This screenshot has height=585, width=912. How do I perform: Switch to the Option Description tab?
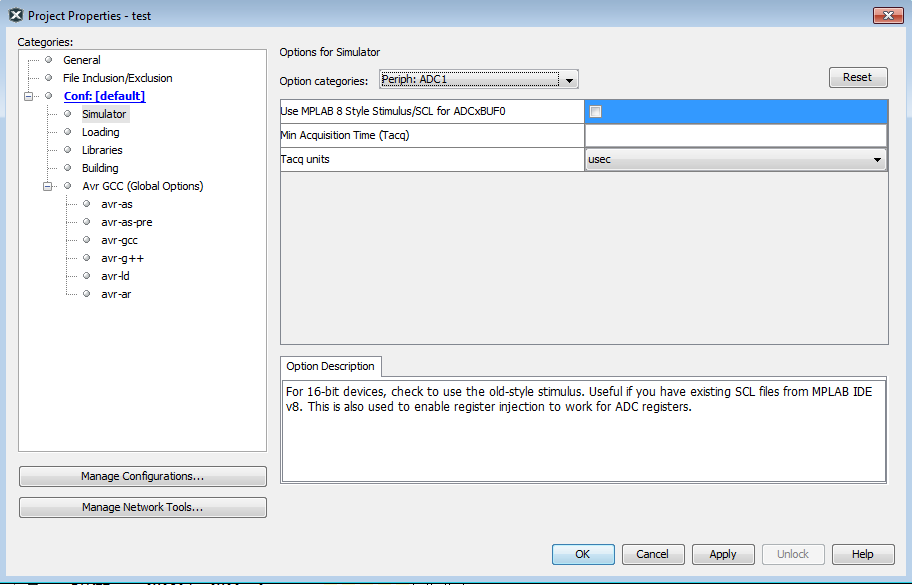tap(330, 366)
